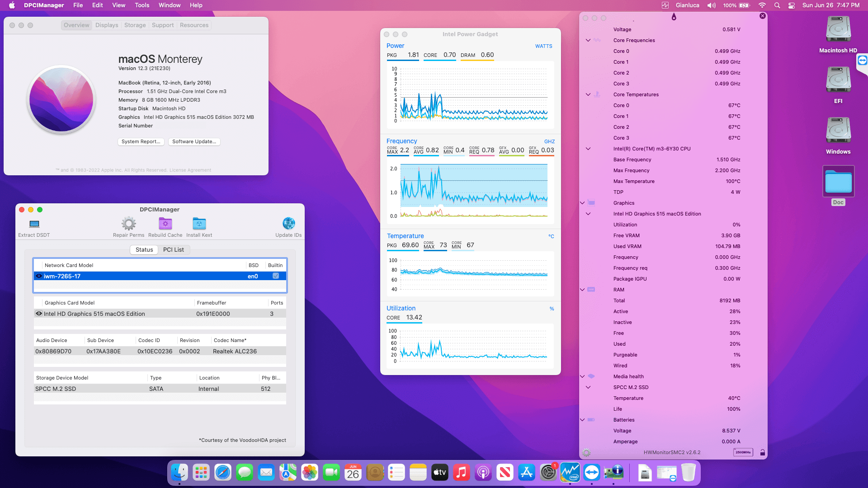
Task: Switch to Storage tab in About This Mac
Action: tap(135, 25)
